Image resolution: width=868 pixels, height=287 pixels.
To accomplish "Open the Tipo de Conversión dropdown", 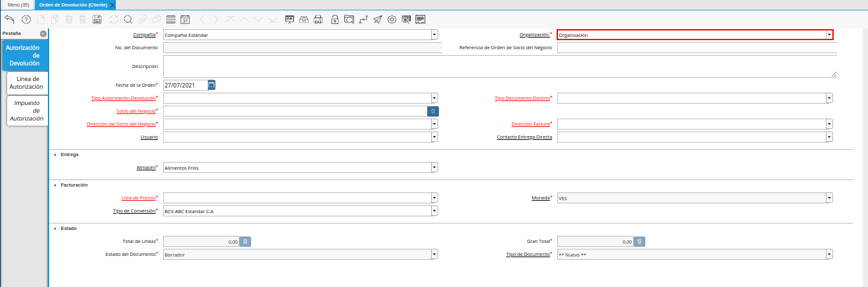I will (434, 211).
